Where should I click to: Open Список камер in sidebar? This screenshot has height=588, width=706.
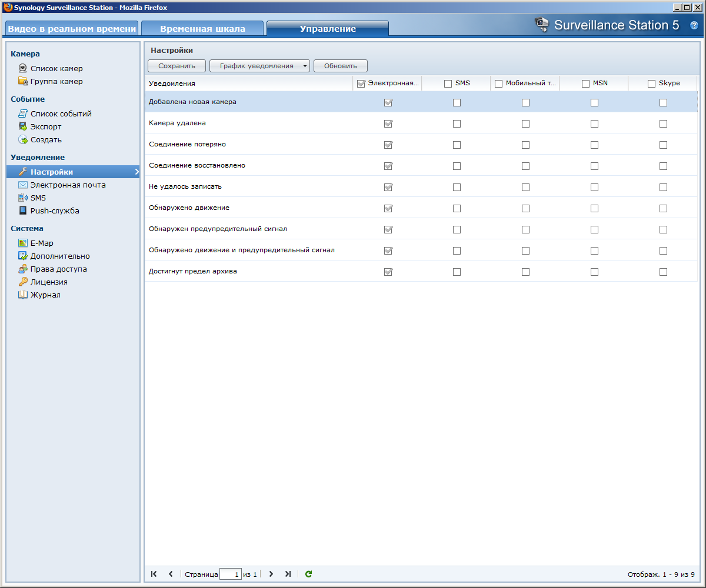[x=56, y=68]
